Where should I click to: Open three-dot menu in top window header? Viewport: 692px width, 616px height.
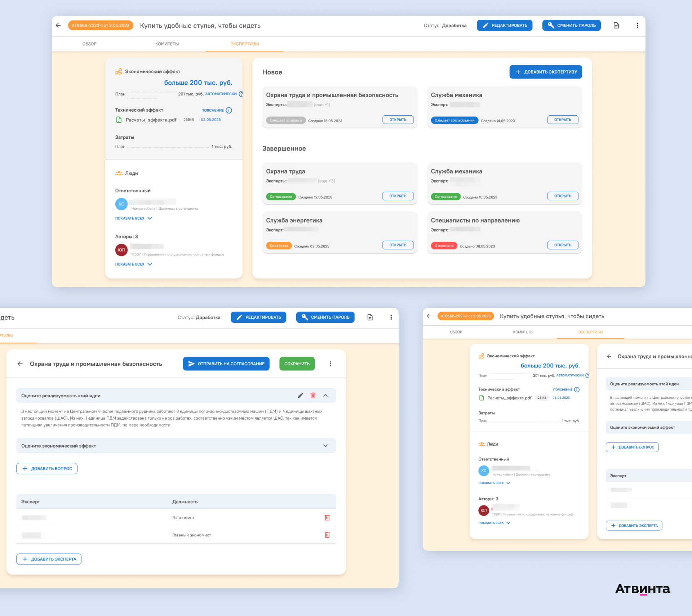coord(637,26)
